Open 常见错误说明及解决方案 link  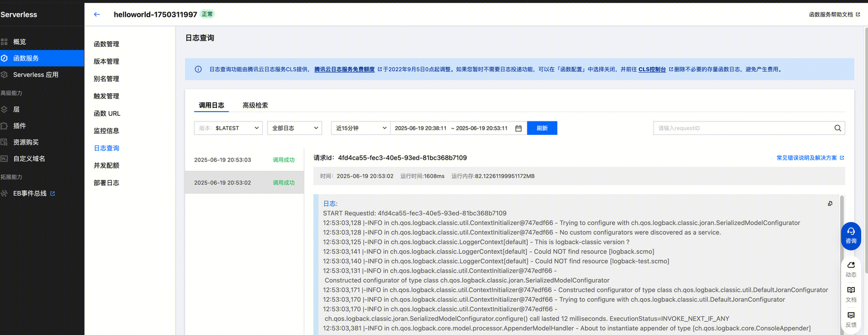pyautogui.click(x=807, y=157)
